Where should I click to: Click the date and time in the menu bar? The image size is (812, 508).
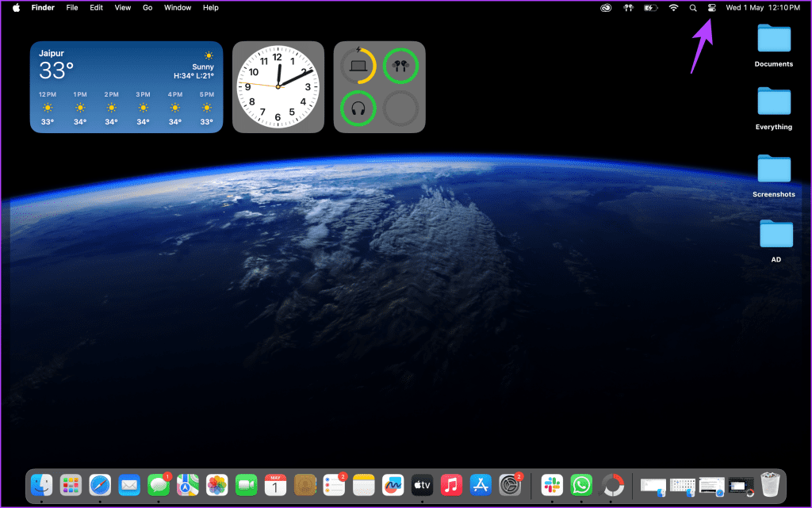pos(763,8)
